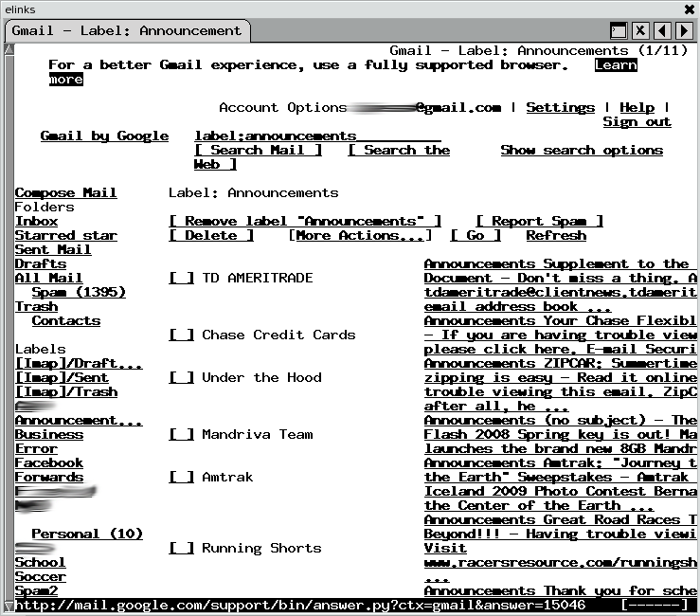Open the Announcement... label
This screenshot has height=616, width=700.
tap(79, 421)
